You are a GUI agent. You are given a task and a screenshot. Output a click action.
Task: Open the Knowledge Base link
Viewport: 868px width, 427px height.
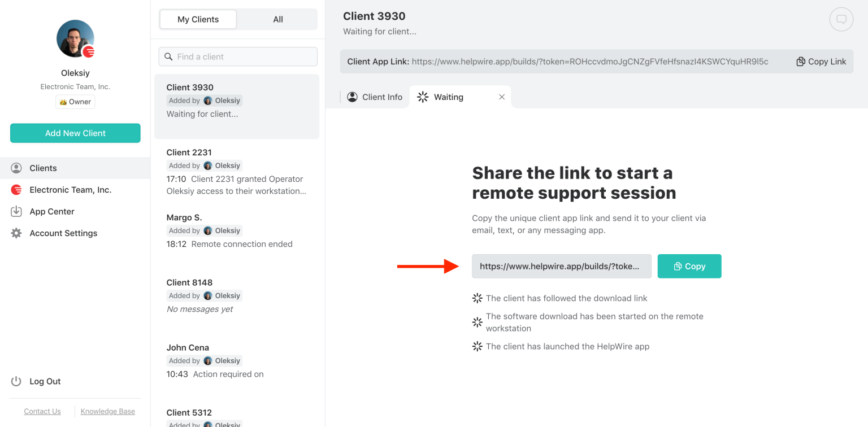107,411
